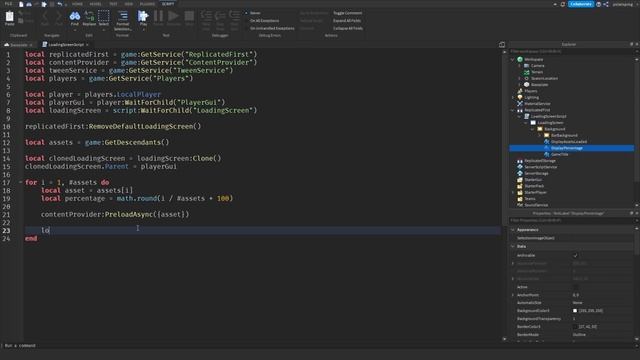Switch to the HOME ribbon tab

coord(77,4)
